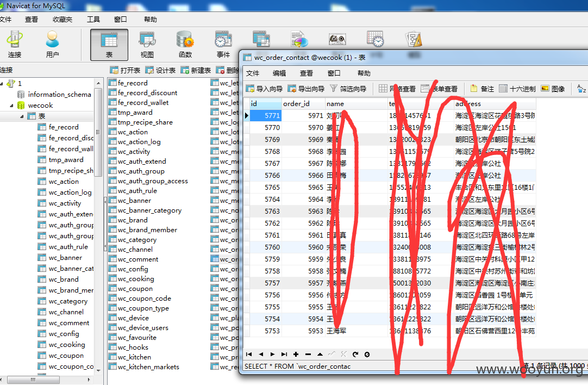Click the schedule calendar-clock toolbar icon
This screenshot has width=588, height=385.
[x=376, y=39]
